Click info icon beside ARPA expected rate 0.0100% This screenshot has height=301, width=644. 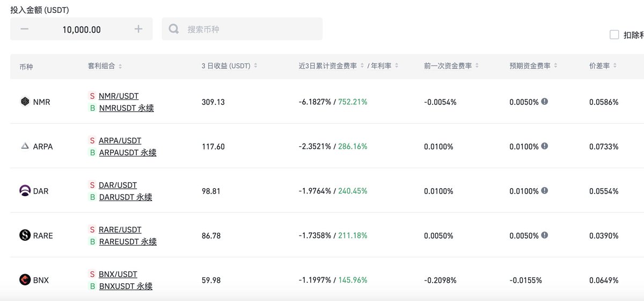coord(544,146)
